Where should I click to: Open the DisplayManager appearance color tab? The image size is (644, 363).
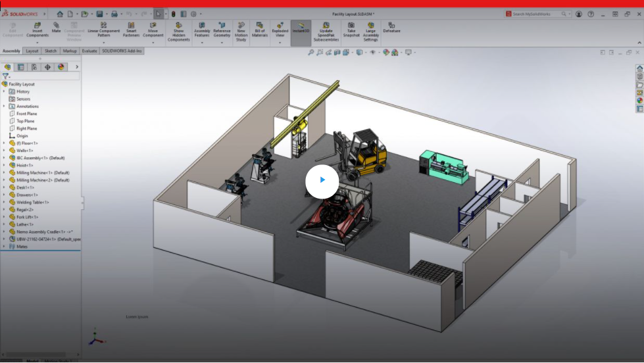pos(61,67)
